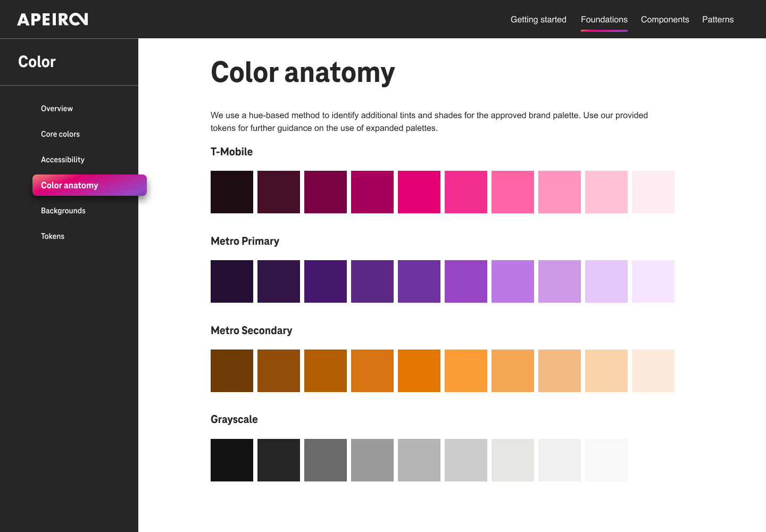
Task: Choose the lightest lavender Metro Primary swatch
Action: pyautogui.click(x=653, y=281)
